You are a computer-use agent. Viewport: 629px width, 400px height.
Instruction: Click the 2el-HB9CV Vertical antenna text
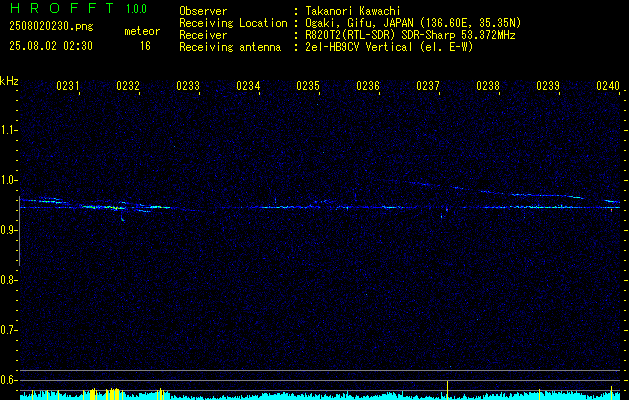389,47
